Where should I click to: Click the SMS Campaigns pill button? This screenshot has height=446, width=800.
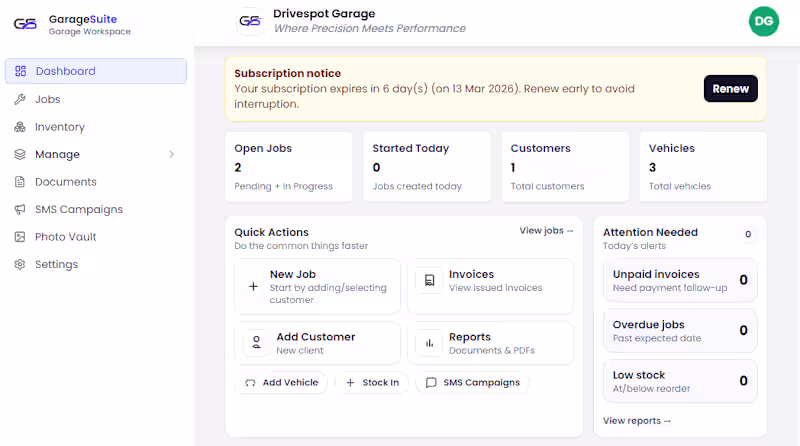pyautogui.click(x=472, y=383)
